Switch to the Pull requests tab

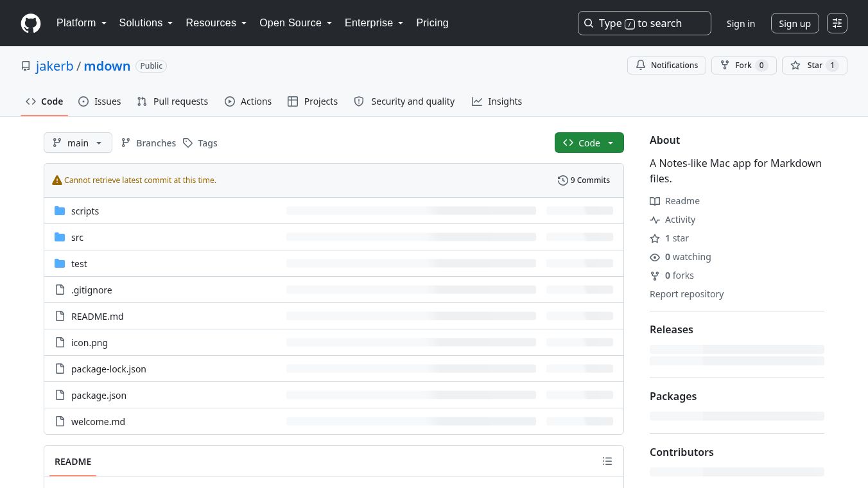(173, 101)
